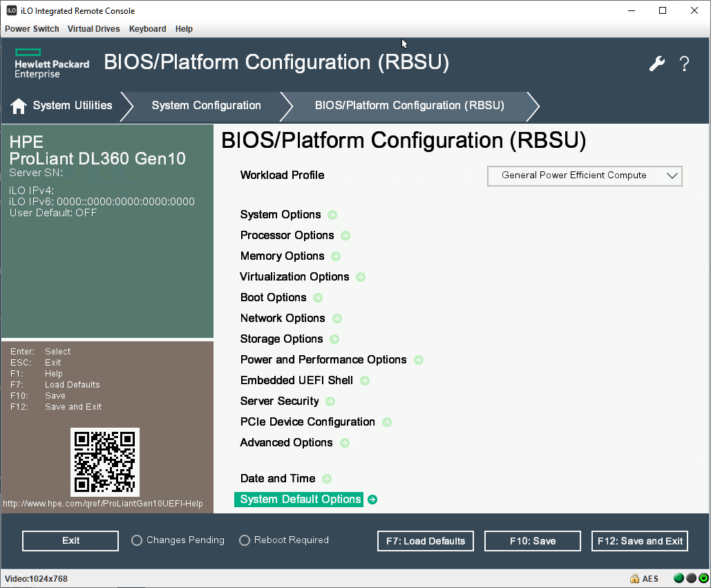Open help via the question mark icon

coord(684,64)
